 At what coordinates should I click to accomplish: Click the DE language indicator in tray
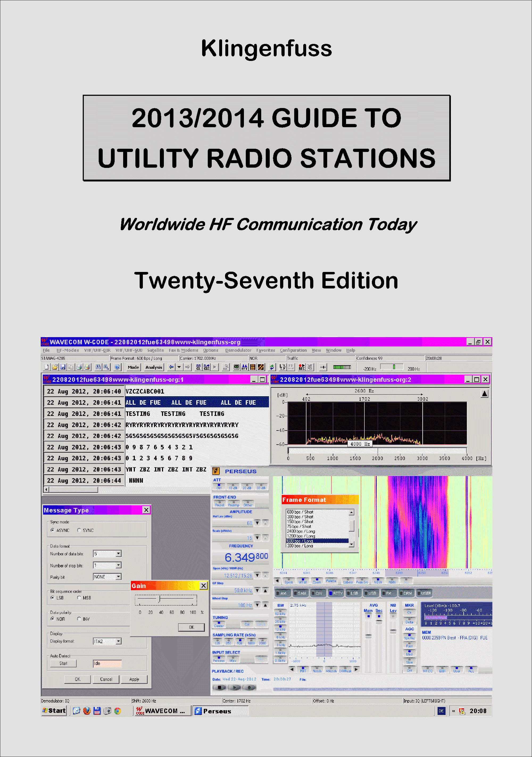pos(441,711)
